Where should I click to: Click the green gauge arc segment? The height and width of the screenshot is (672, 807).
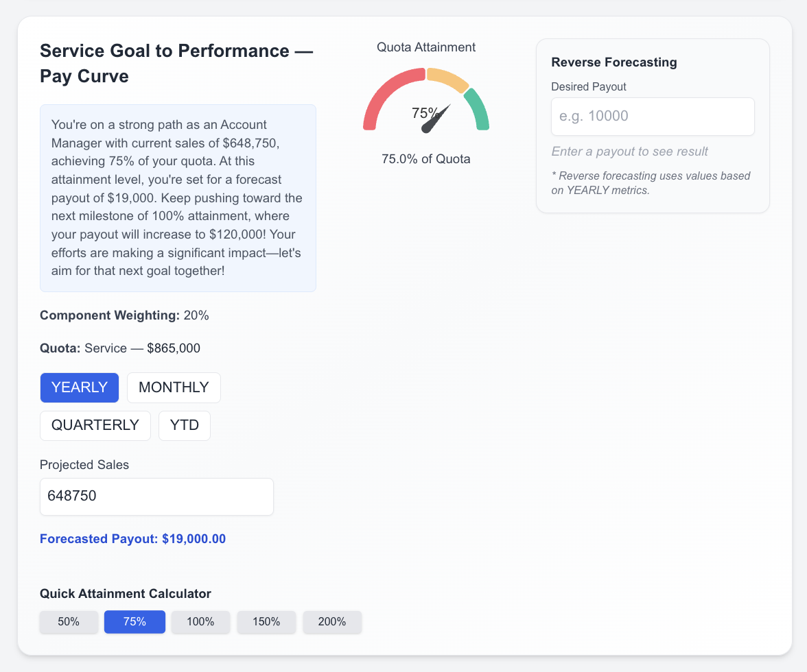(x=478, y=108)
